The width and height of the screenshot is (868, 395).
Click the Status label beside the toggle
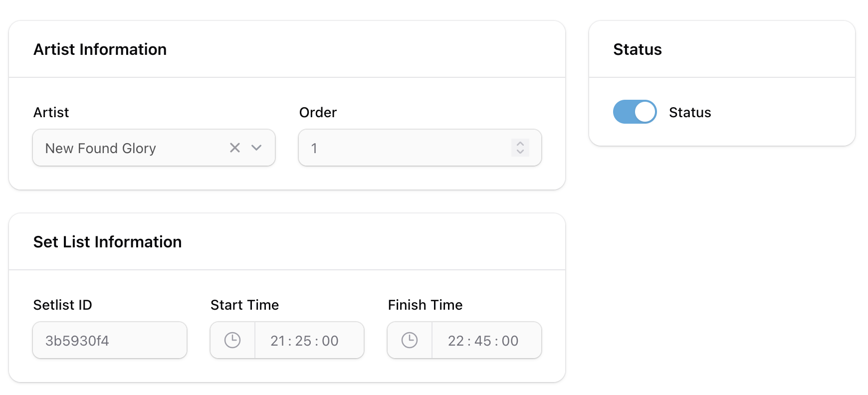[x=690, y=113]
